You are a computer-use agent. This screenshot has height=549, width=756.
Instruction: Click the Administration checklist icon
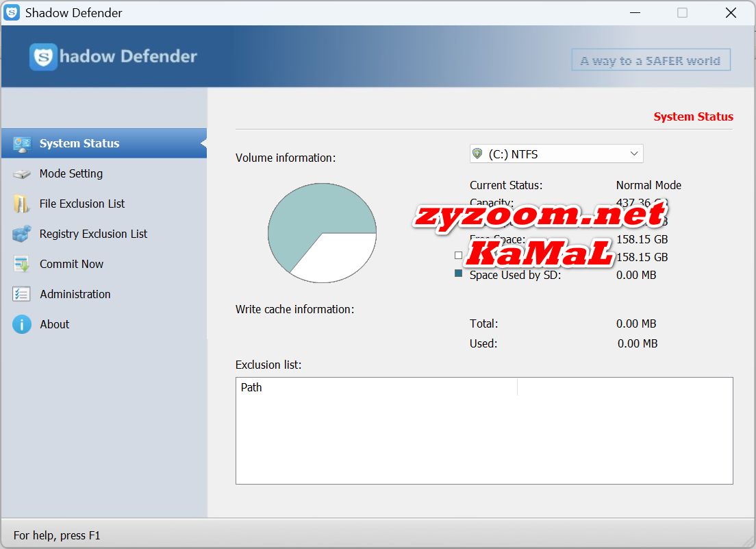coord(22,294)
